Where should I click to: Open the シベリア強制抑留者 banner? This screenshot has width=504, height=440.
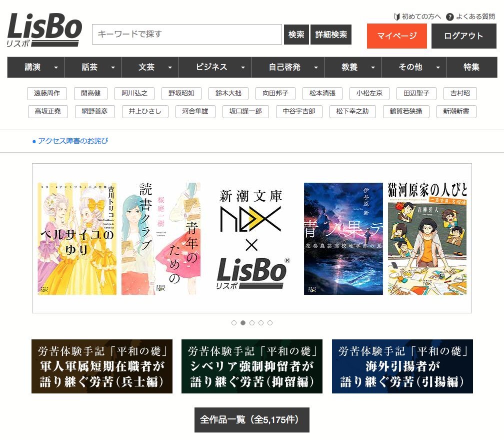(x=252, y=366)
